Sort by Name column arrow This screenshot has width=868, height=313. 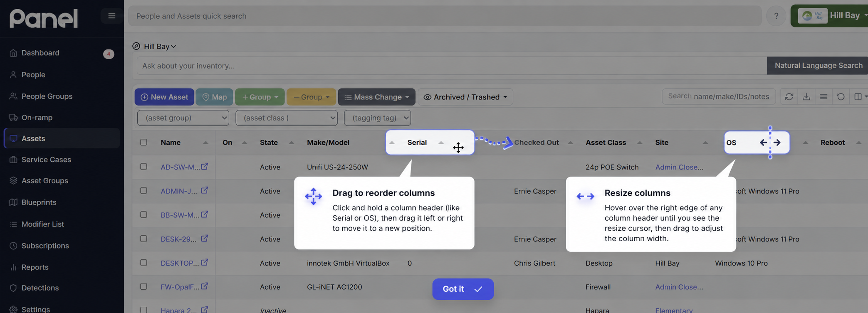205,143
